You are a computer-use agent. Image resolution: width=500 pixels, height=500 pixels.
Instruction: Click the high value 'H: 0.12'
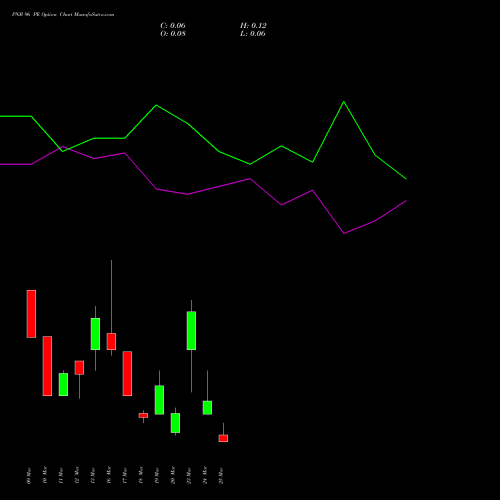tap(253, 26)
